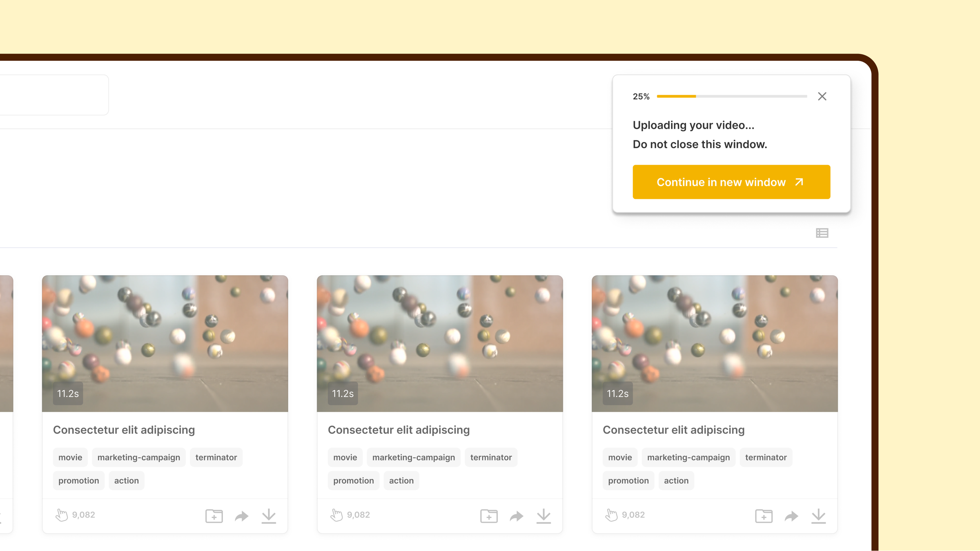Select 'promotion' tag on the middle card

tap(353, 480)
